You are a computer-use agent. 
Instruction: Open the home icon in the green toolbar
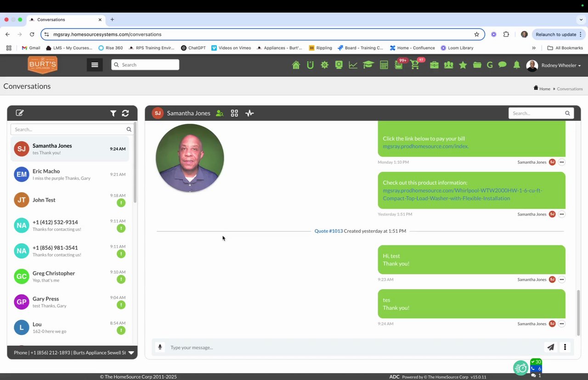[x=296, y=65]
